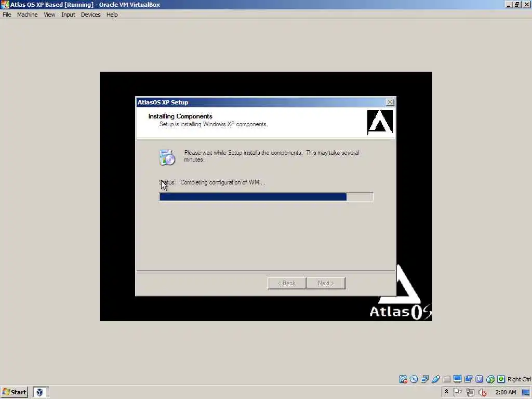Click the show desktop button

click(526, 393)
